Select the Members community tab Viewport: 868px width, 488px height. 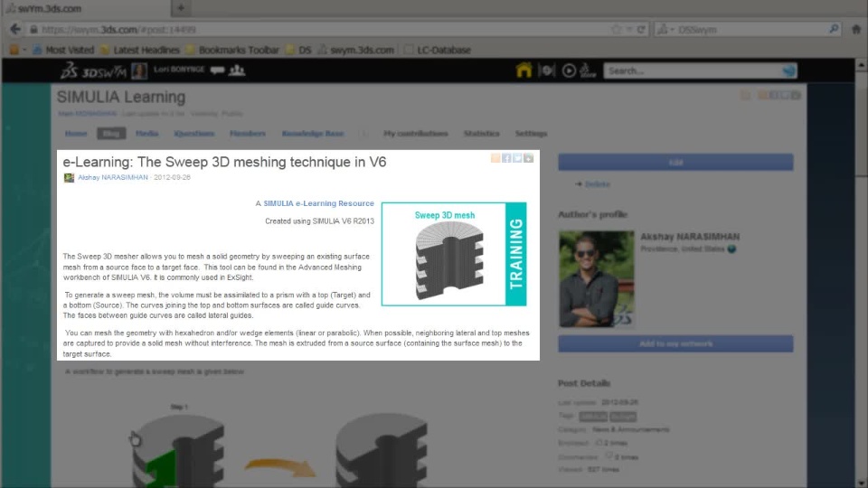248,134
